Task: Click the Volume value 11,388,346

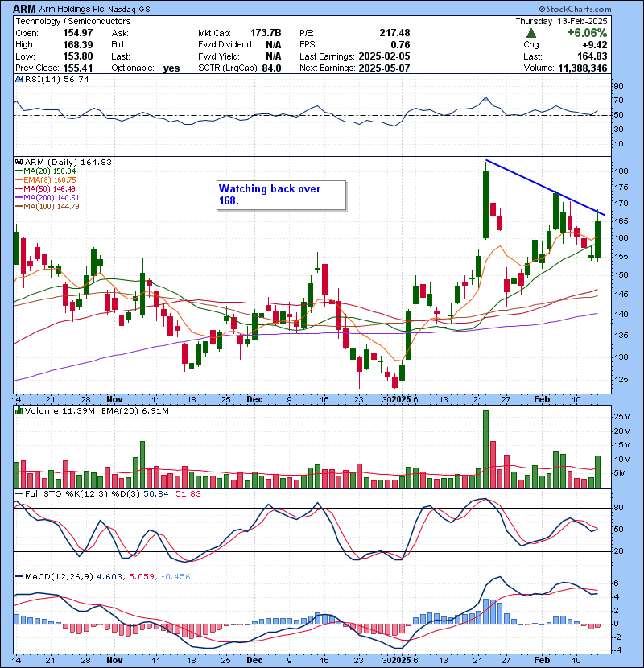Action: click(x=583, y=68)
